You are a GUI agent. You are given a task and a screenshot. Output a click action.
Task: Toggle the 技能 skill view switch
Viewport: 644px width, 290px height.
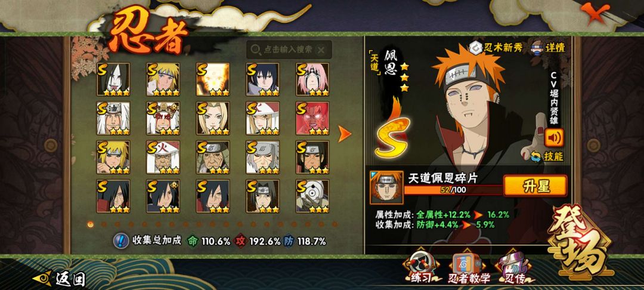coord(547,156)
